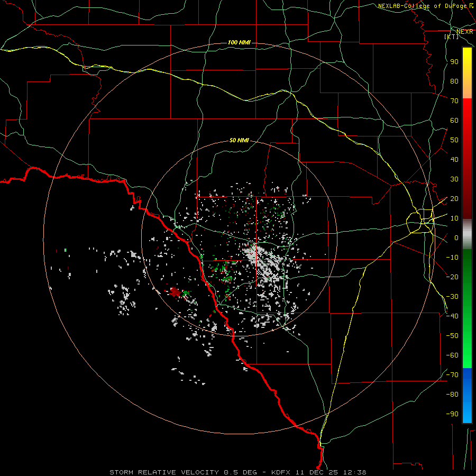Viewport: 476px width, 476px height.
Task: Click the -60 value on the velocity scale
Action: [452, 355]
